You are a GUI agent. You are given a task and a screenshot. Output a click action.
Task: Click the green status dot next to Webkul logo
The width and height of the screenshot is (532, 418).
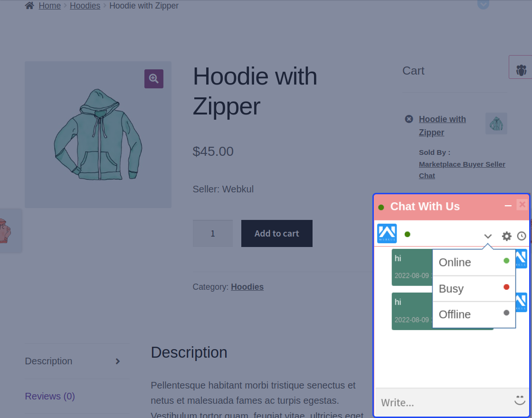tap(407, 234)
